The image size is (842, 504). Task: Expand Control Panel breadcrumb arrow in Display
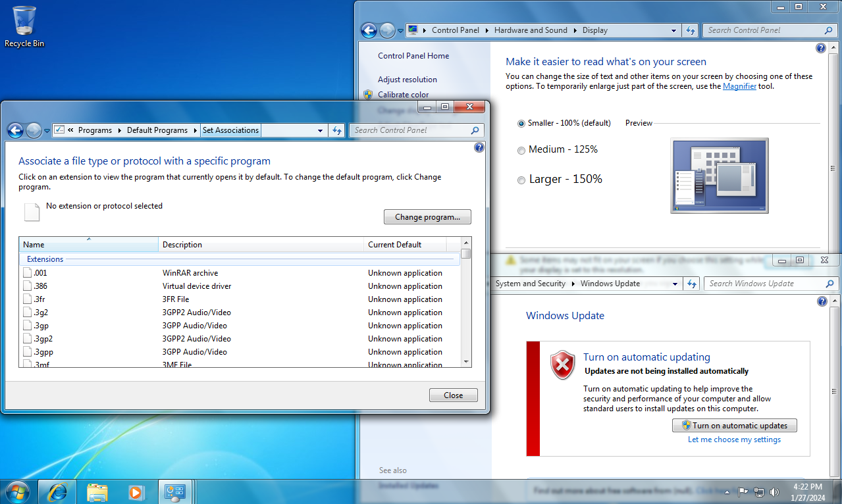coord(488,30)
